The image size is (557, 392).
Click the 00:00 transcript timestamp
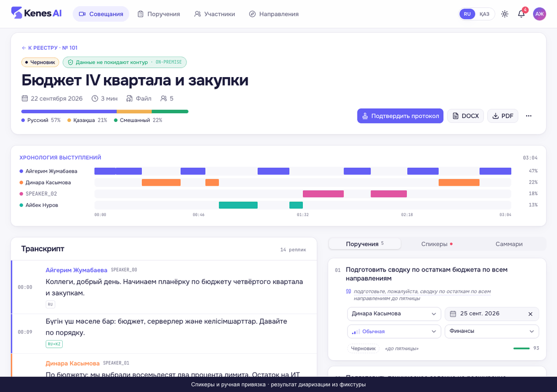coord(25,287)
